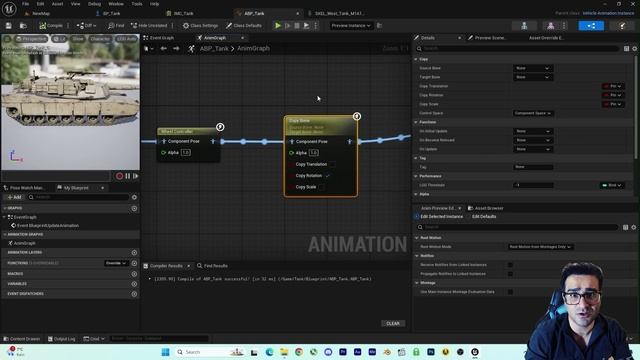Screen dimensions: 640x360
Task: Open the Source Bone dropdown in Details
Action: point(533,68)
